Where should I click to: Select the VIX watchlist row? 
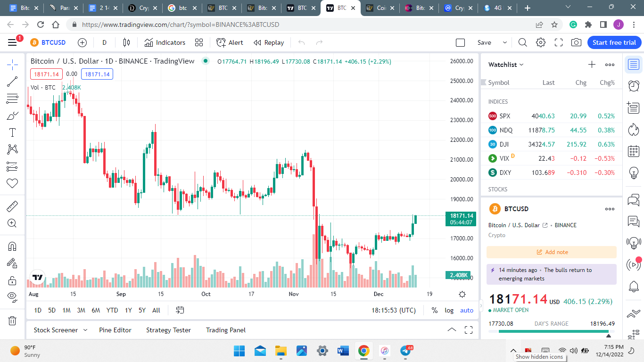tap(552, 158)
